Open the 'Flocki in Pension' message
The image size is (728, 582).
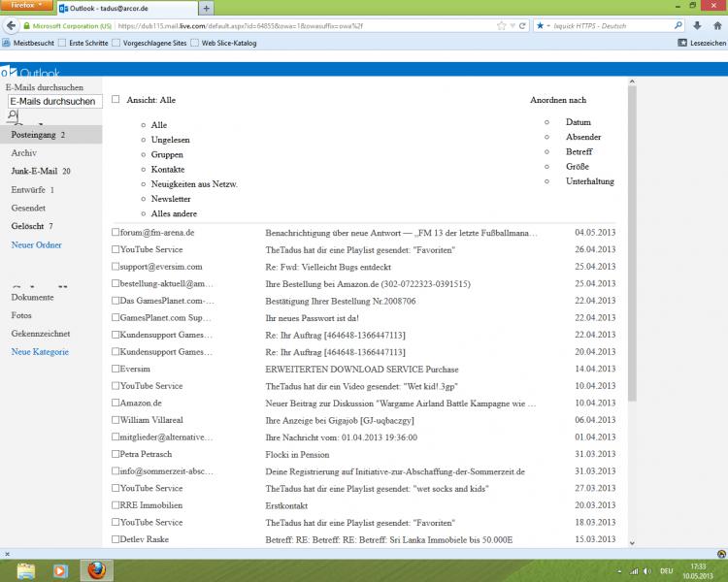297,454
